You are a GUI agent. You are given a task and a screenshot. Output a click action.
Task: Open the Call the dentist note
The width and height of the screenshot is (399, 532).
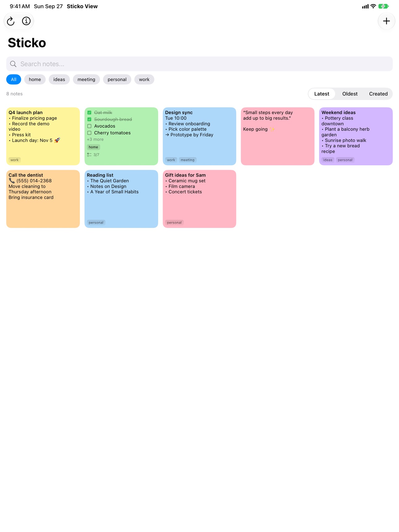point(43,199)
